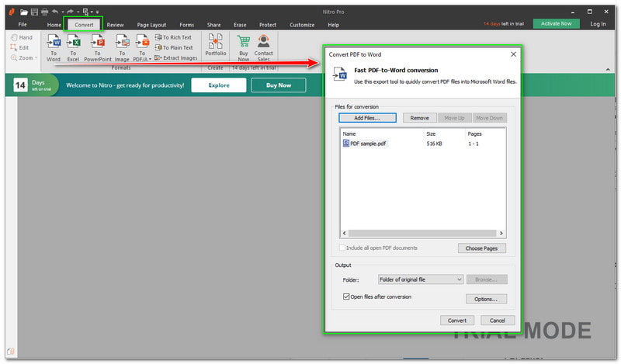Click file list horizontal scrollbar left arrow
Image resolution: width=621 pixels, height=364 pixels.
pos(344,234)
